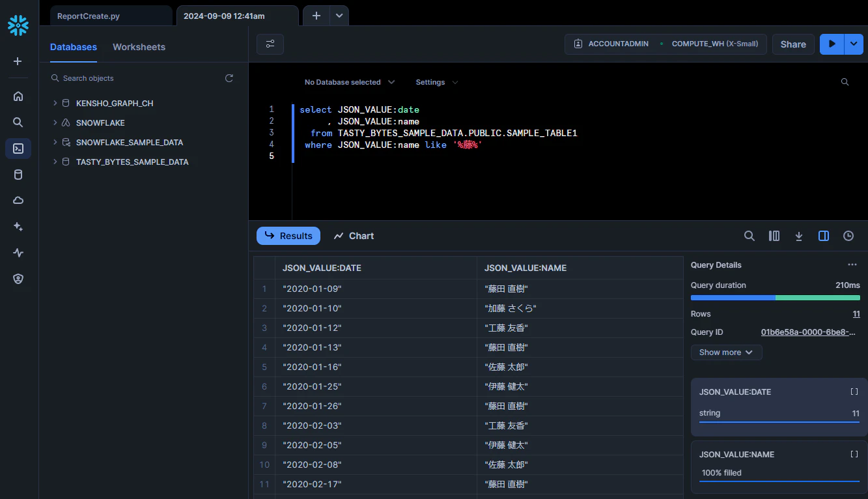868x499 pixels.
Task: Click the Rows count 11 link
Action: click(856, 314)
